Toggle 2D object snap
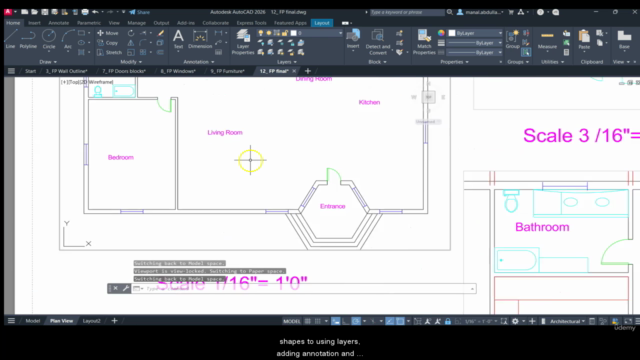Image resolution: width=640 pixels, height=360 pixels. 400,321
